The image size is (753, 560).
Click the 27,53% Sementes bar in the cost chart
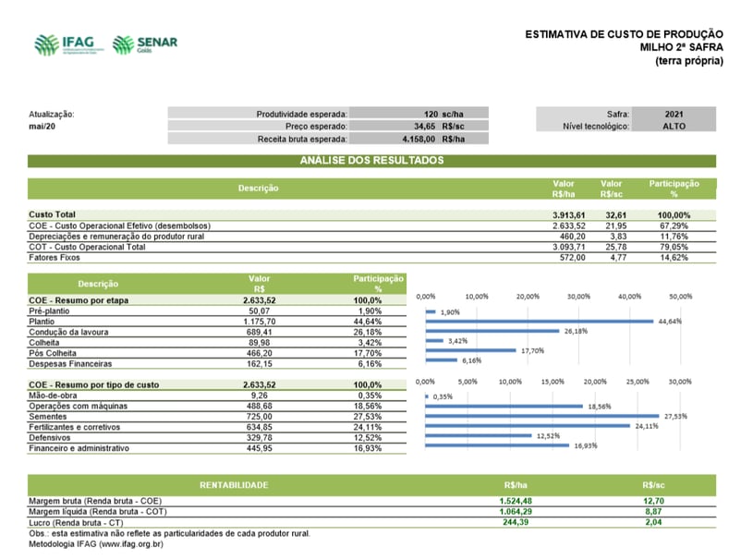(540, 417)
